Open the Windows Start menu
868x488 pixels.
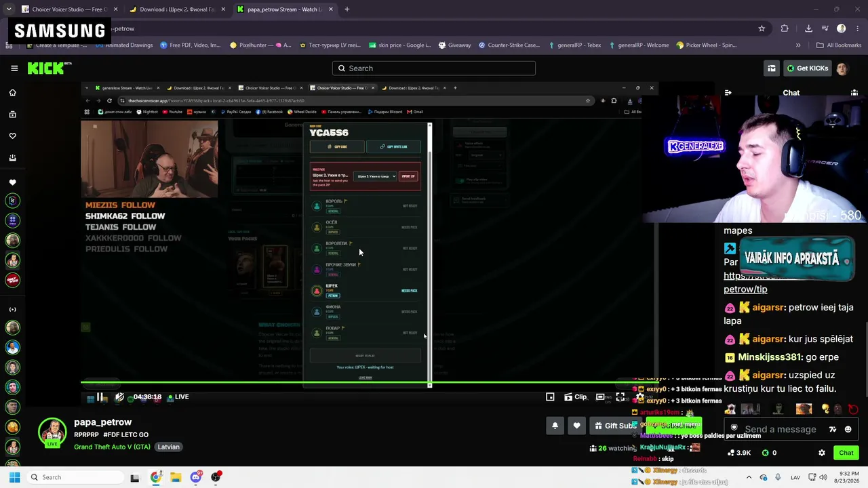pyautogui.click(x=14, y=477)
